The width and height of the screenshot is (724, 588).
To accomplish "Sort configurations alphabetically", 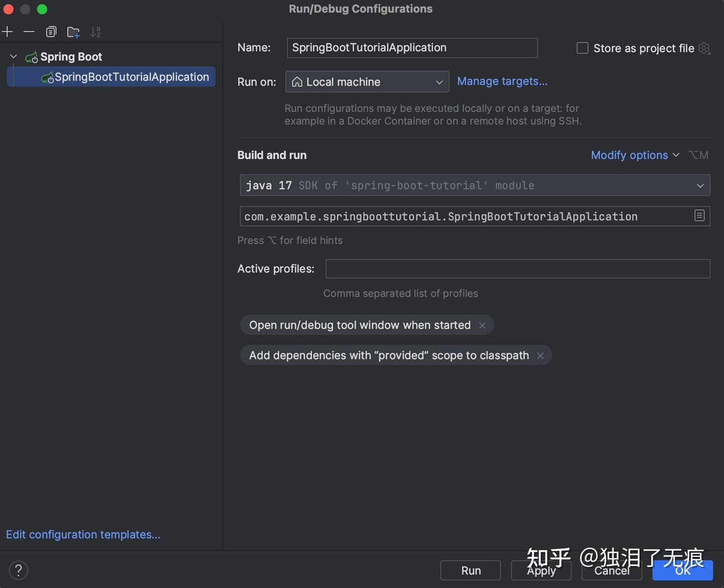I will click(96, 31).
